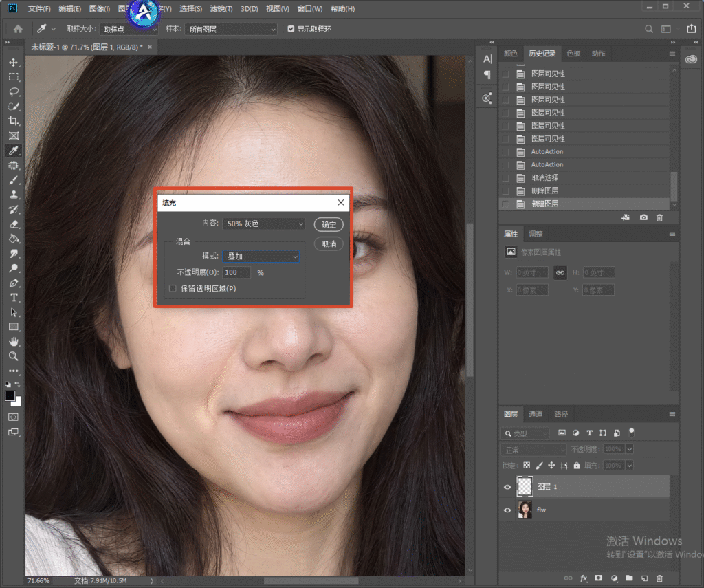The width and height of the screenshot is (704, 588).
Task: Switch to 通道 tab
Action: 536,414
